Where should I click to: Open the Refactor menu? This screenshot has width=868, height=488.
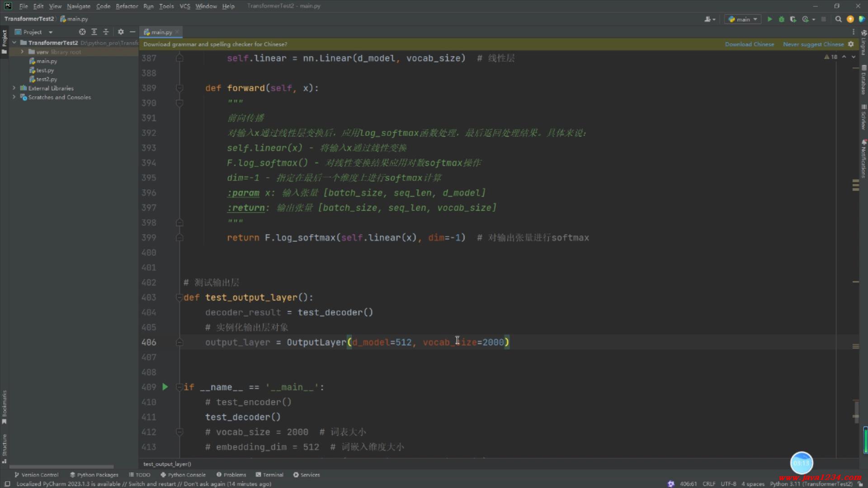tap(127, 6)
